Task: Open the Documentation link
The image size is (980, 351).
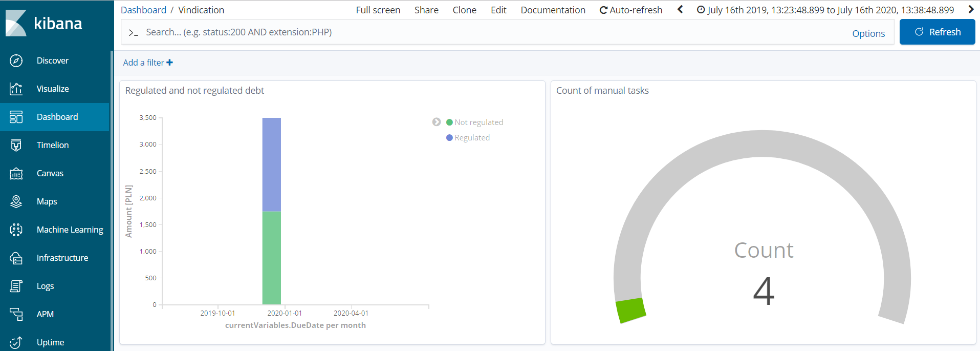Action: coord(553,10)
